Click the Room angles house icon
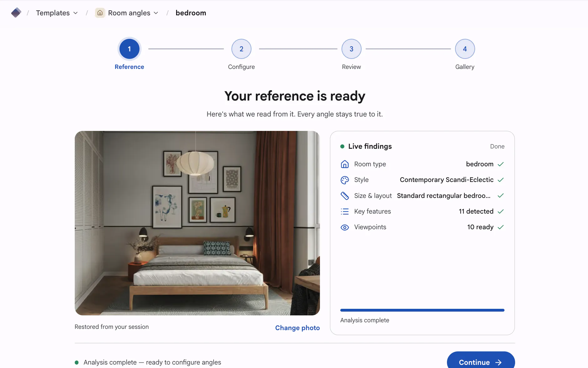 (x=100, y=13)
